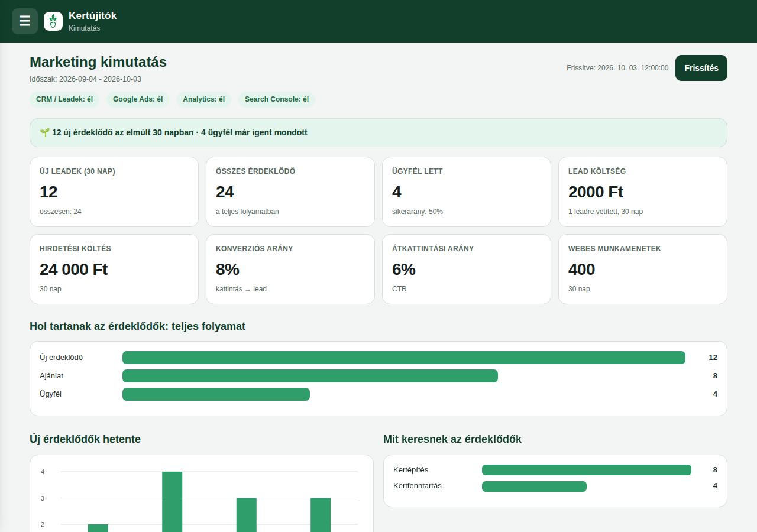Viewport: 757px width, 532px height.
Task: Click the Átkattintási arány card
Action: (467, 269)
